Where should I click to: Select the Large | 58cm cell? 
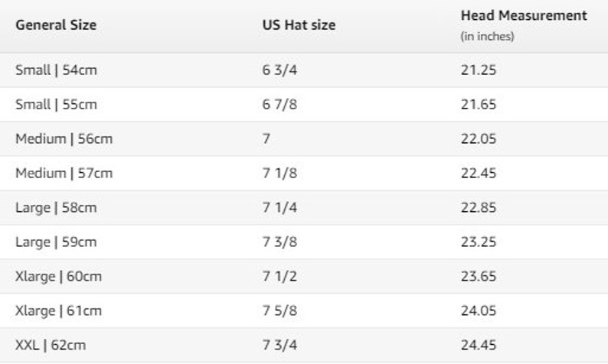click(x=56, y=208)
